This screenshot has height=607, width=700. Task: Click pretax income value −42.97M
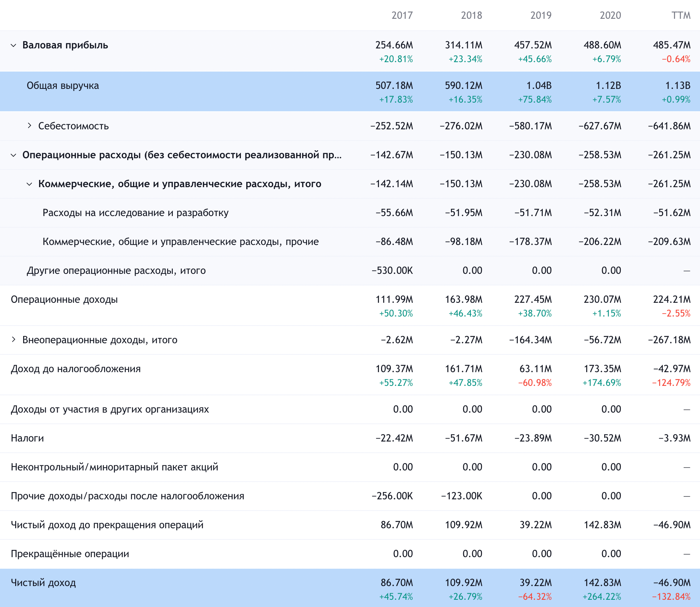click(x=672, y=369)
